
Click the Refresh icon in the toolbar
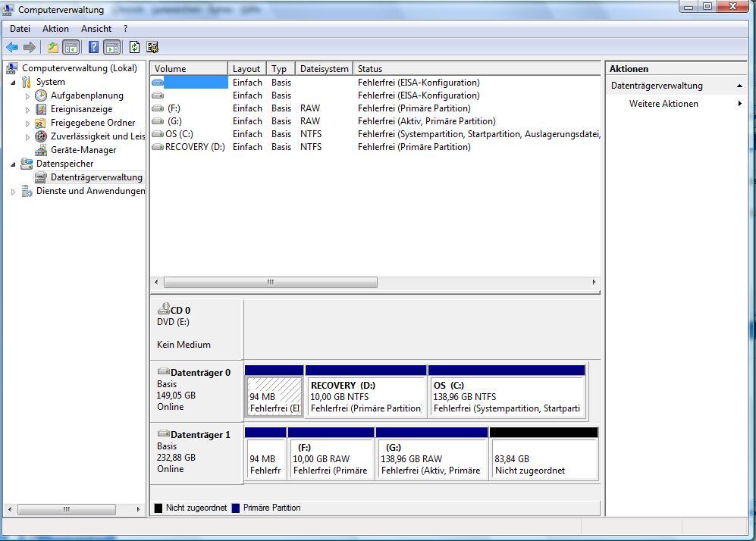pyautogui.click(x=134, y=47)
